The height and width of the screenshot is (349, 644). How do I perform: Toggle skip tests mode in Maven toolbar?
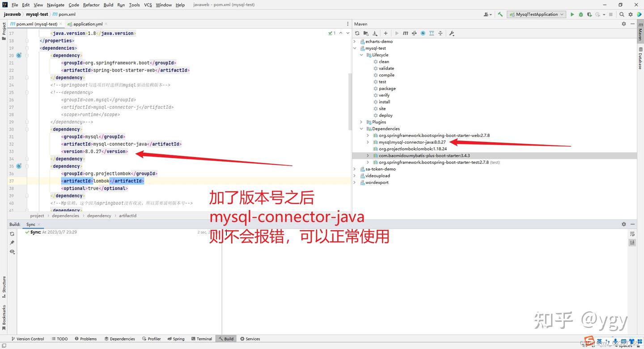click(x=414, y=33)
